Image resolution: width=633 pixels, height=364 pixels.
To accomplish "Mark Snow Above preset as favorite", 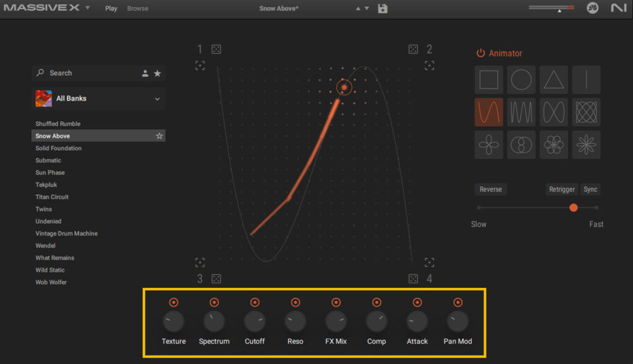I will coord(159,136).
